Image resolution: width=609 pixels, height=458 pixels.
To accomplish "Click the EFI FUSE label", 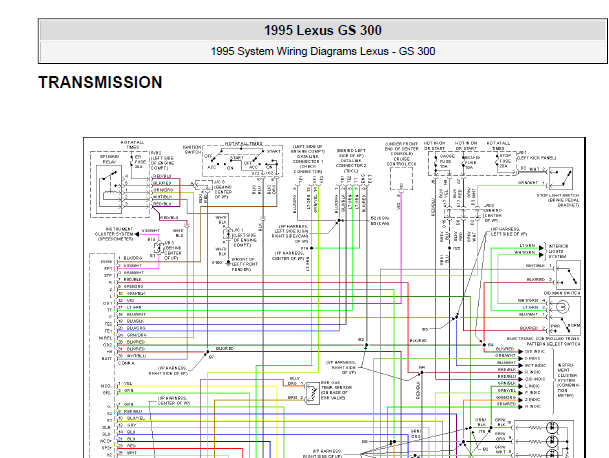I will tap(140, 162).
